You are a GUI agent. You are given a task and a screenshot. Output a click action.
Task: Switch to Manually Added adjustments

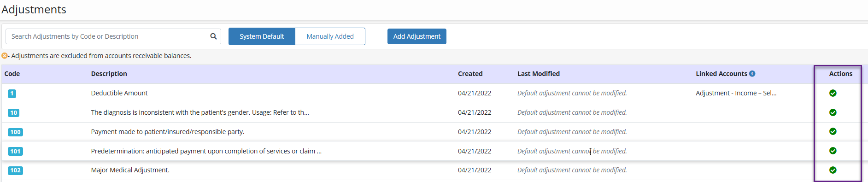tap(330, 36)
